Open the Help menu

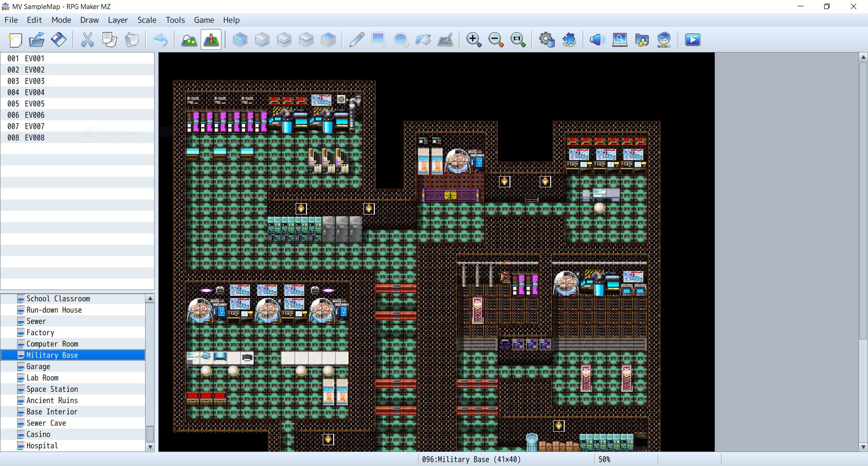tap(231, 20)
